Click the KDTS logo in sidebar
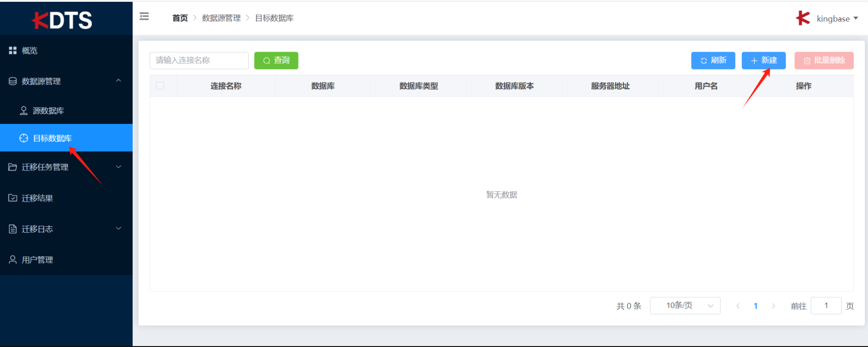 [62, 20]
